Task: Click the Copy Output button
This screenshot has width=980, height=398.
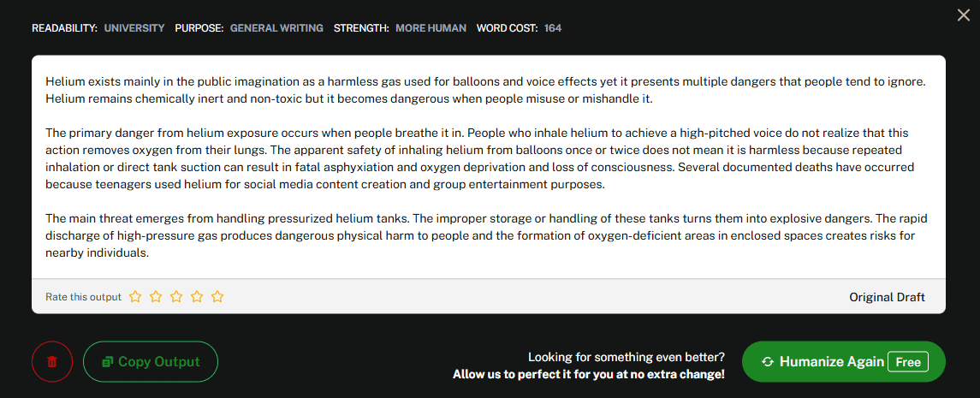Action: pos(151,361)
